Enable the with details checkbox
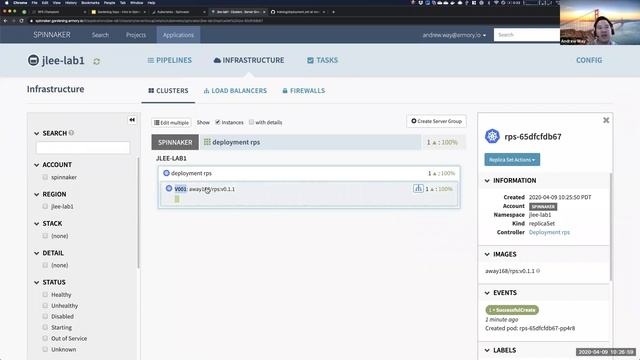 [251, 122]
